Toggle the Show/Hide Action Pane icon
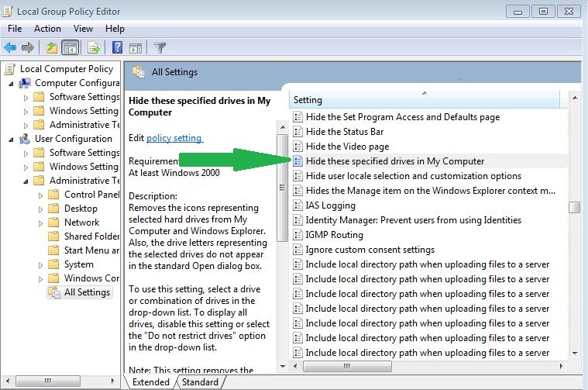The height and width of the screenshot is (390, 588). [136, 48]
